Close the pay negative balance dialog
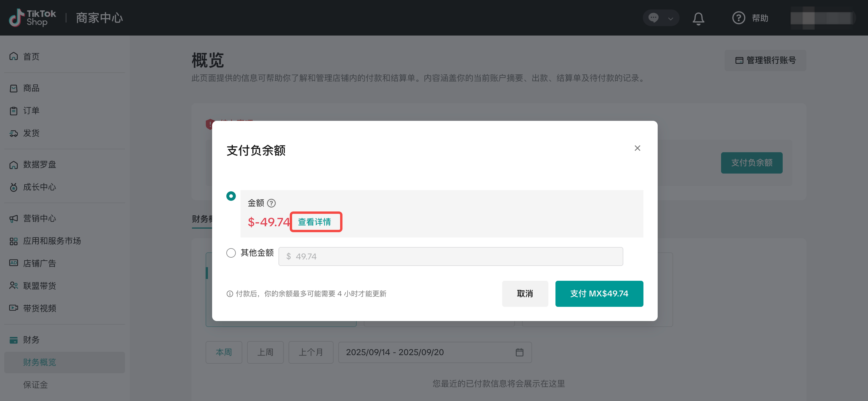This screenshot has width=868, height=401. [637, 148]
